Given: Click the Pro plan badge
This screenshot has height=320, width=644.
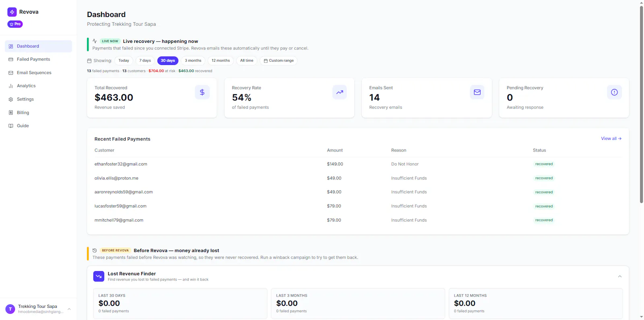Looking at the screenshot, I should click(15, 24).
